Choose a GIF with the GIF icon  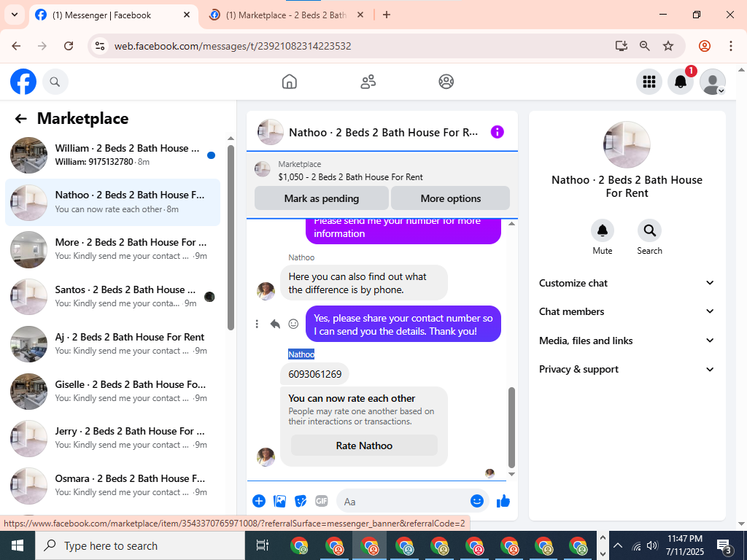[322, 501]
